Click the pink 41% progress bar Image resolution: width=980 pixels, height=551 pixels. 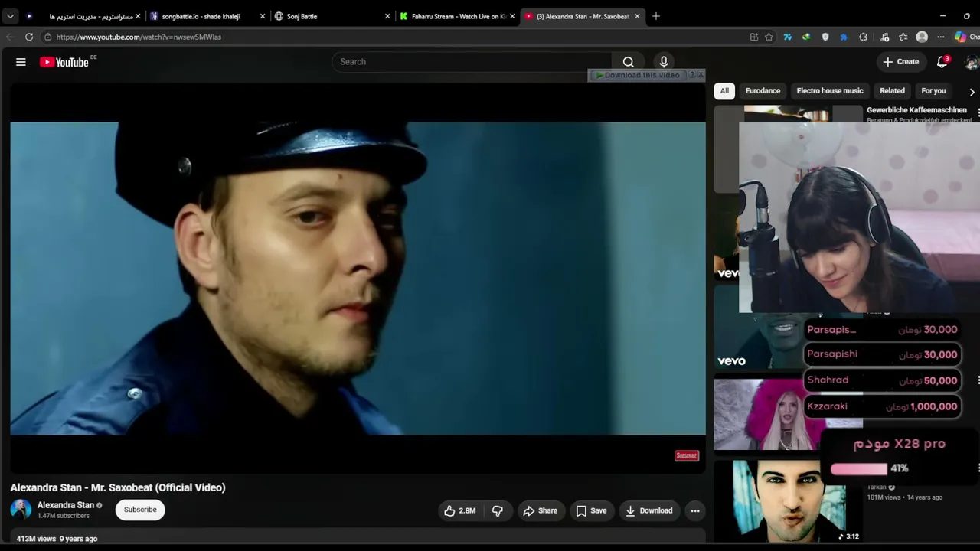point(859,468)
